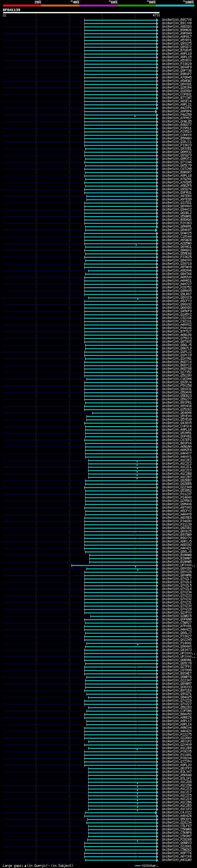The width and height of the screenshot is (197, 868).
Task: Open the UniRef100_B6SPX4 hit
Action: coord(176,443)
